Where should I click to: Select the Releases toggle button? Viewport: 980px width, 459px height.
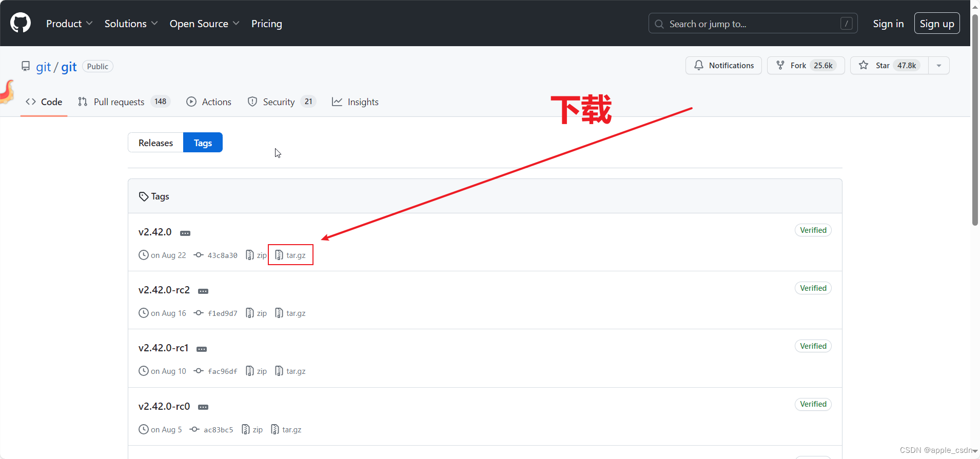coord(155,143)
